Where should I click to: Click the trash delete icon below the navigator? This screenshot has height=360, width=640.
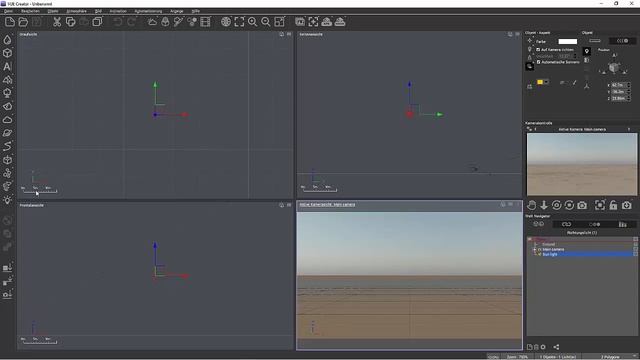pyautogui.click(x=536, y=347)
